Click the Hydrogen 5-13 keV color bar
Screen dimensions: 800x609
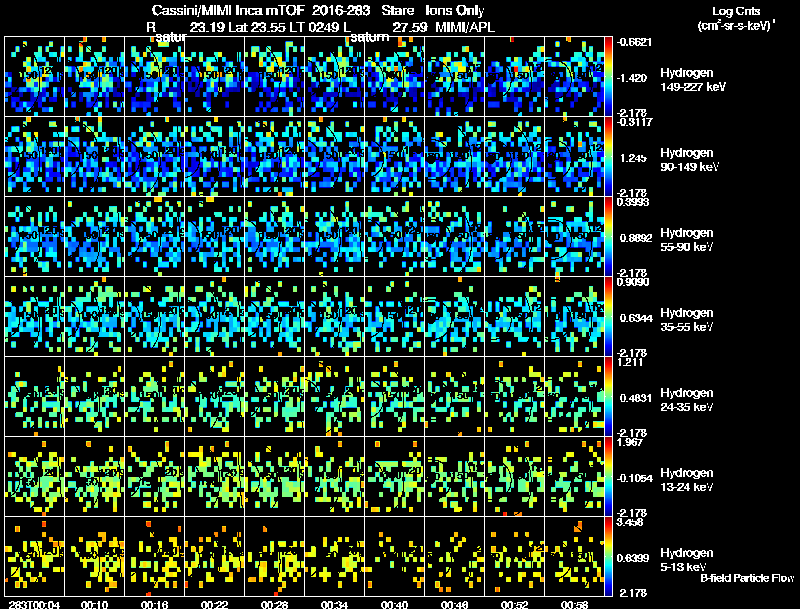pyautogui.click(x=608, y=556)
